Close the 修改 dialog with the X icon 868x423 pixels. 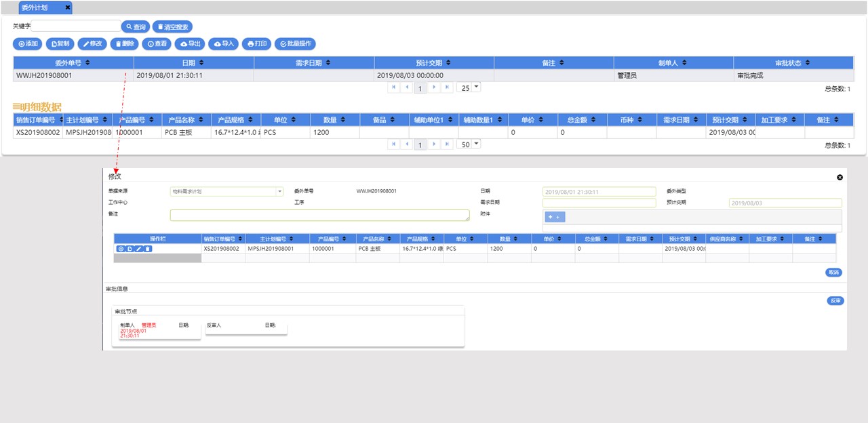(840, 177)
